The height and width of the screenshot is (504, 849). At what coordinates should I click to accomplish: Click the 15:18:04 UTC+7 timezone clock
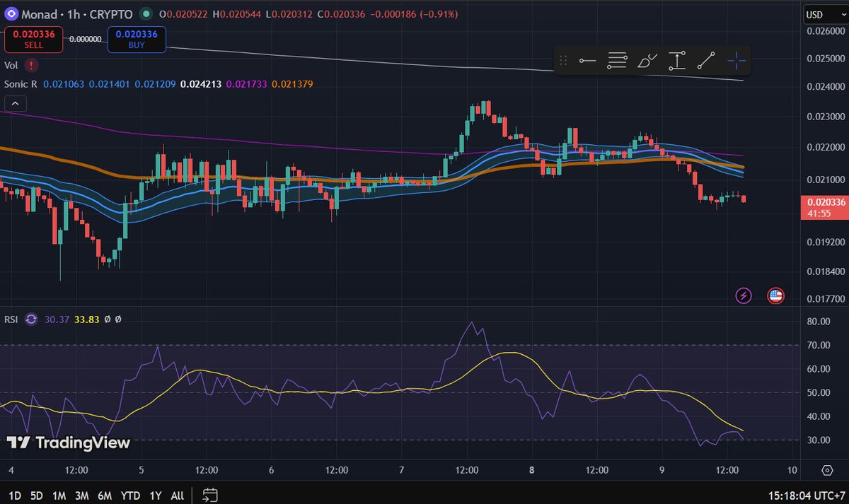point(805,496)
